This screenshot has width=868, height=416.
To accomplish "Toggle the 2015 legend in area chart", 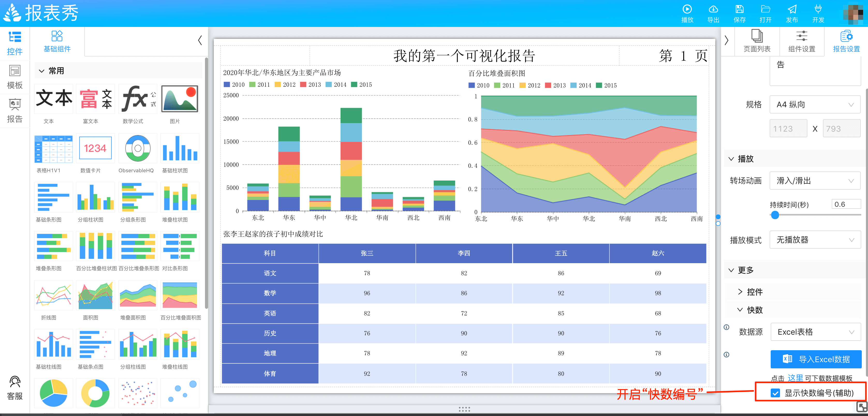I will click(607, 85).
